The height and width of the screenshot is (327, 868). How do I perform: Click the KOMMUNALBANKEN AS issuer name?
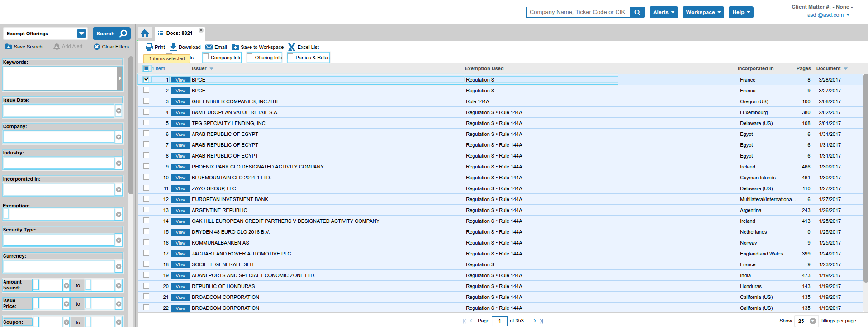(x=220, y=243)
